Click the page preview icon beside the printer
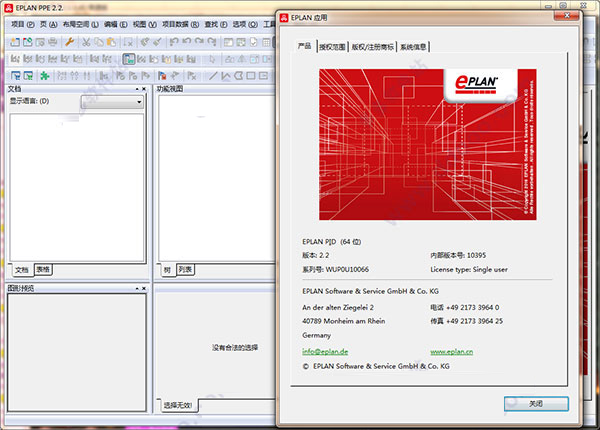 [x=40, y=42]
